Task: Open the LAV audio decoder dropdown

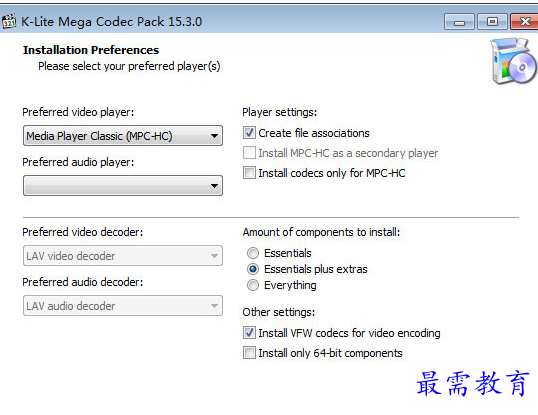Action: pyautogui.click(x=123, y=306)
